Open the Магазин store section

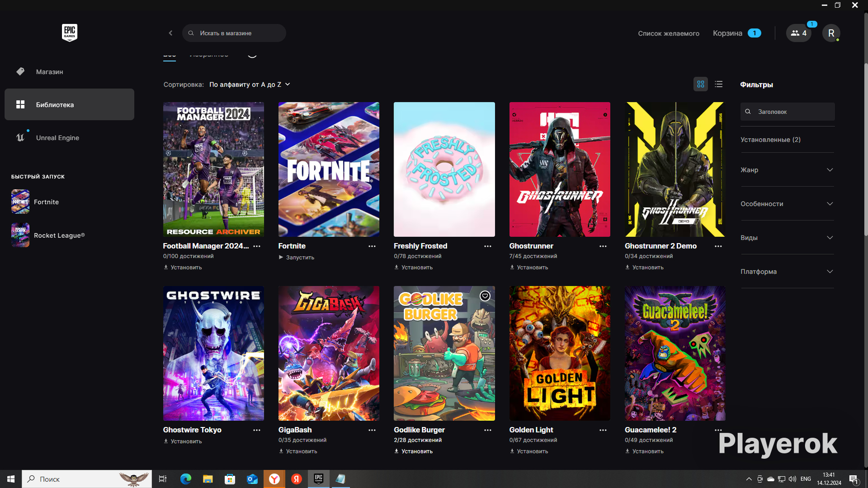tap(69, 72)
